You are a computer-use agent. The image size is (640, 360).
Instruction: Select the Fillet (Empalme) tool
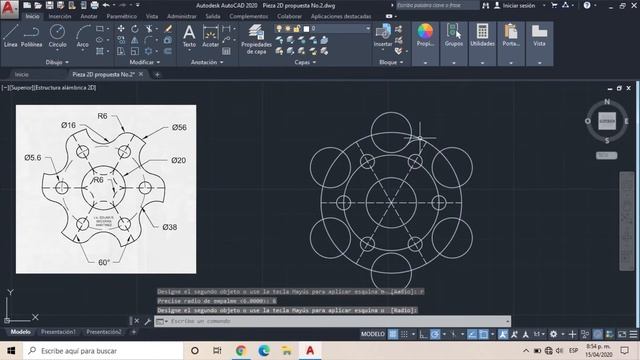[x=148, y=40]
